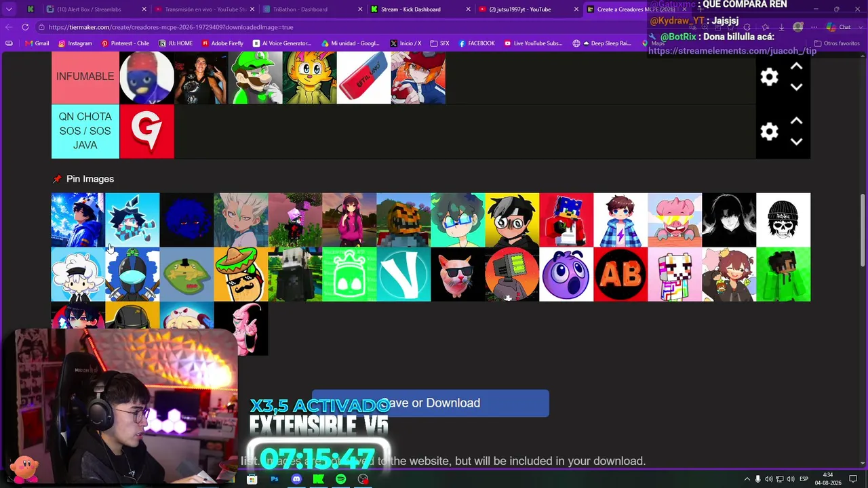
Task: Open the Inicio / X bookmark
Action: click(x=406, y=43)
